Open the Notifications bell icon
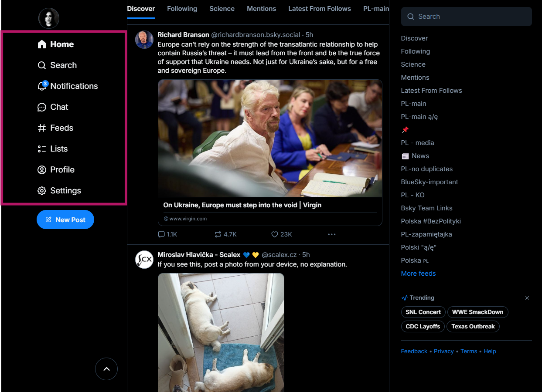542x392 pixels. (x=42, y=86)
